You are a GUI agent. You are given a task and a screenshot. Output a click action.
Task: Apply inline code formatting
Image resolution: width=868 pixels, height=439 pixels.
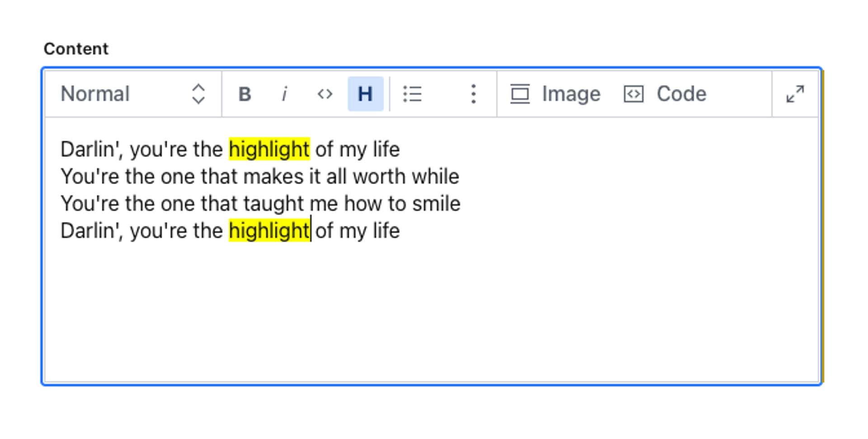pyautogui.click(x=325, y=94)
